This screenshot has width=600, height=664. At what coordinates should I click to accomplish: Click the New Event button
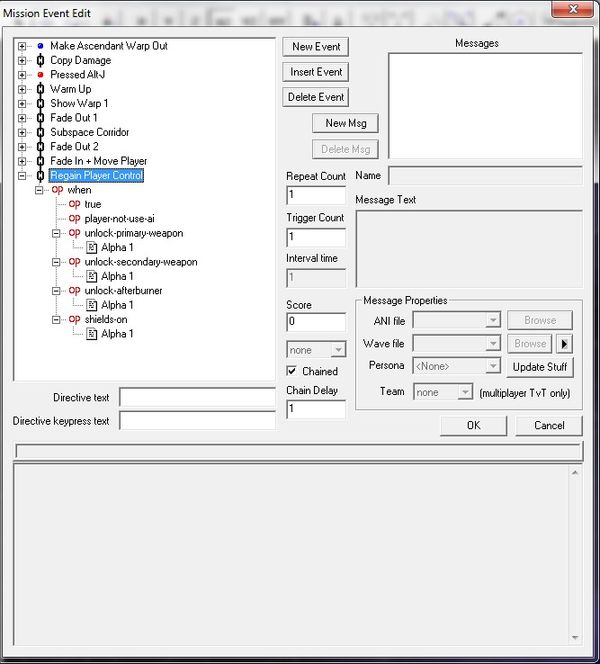coord(316,47)
